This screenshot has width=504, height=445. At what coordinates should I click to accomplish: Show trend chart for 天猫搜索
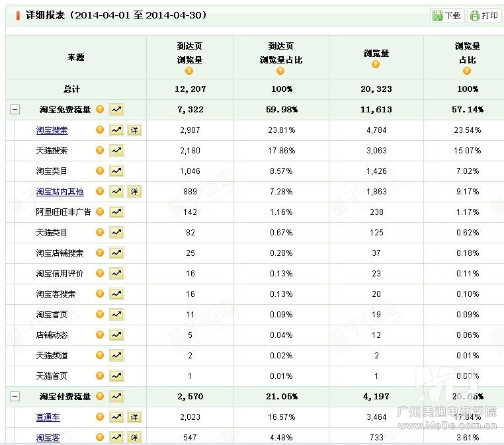116,150
